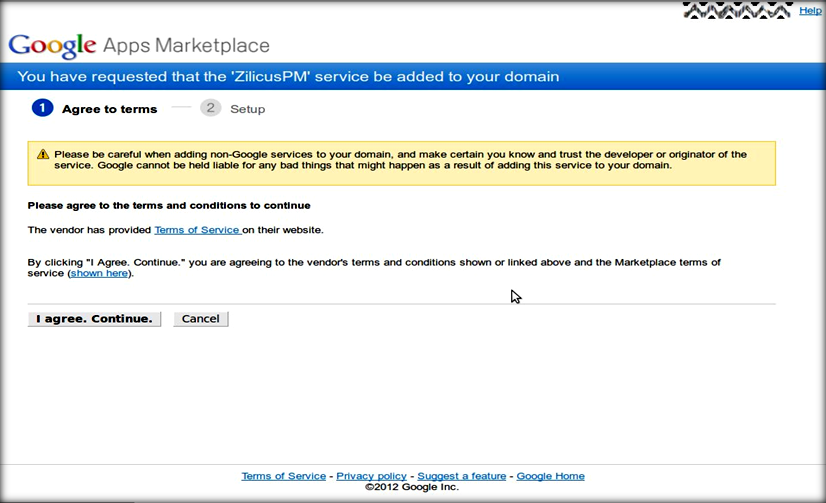
Task: Go to Google Home from the footer
Action: (x=550, y=476)
